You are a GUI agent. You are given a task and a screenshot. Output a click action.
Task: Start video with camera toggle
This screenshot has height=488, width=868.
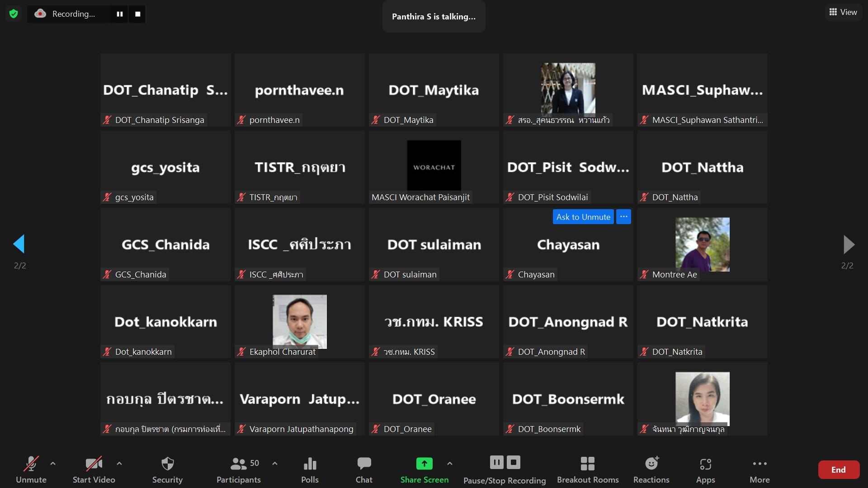pos(94,470)
